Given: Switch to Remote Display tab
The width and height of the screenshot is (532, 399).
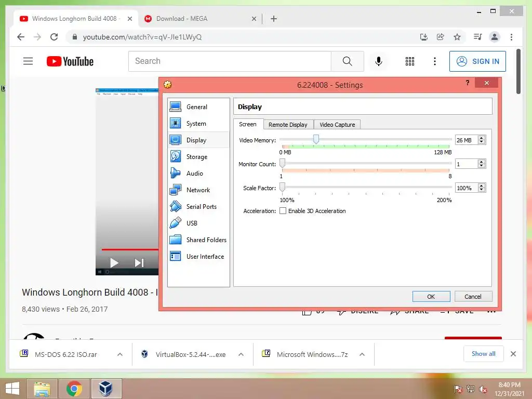Looking at the screenshot, I should pyautogui.click(x=288, y=125).
